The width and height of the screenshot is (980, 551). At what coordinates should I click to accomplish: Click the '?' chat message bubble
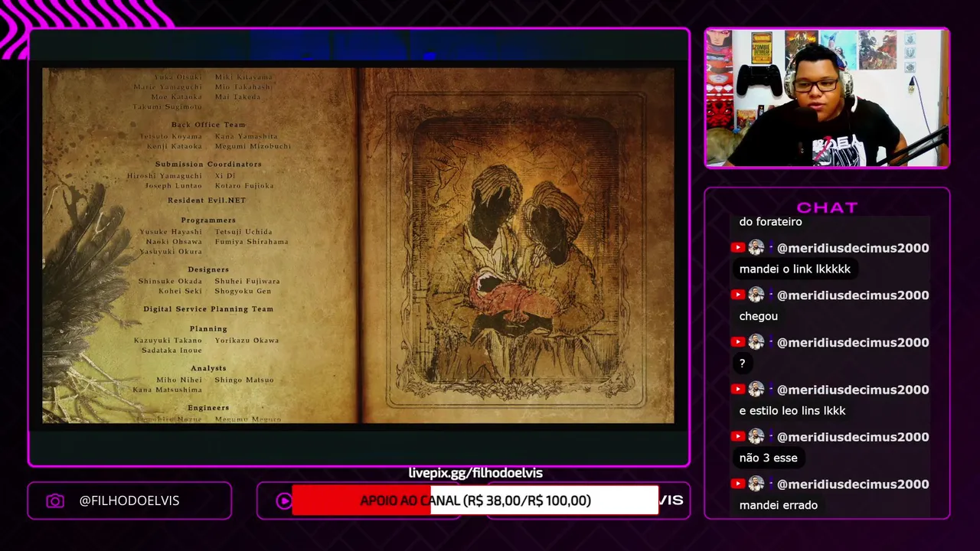[742, 364]
